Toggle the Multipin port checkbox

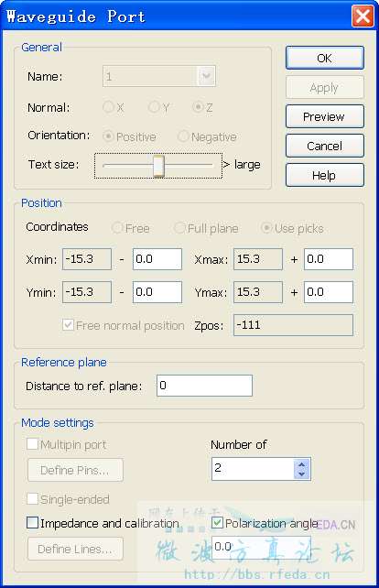tap(33, 444)
